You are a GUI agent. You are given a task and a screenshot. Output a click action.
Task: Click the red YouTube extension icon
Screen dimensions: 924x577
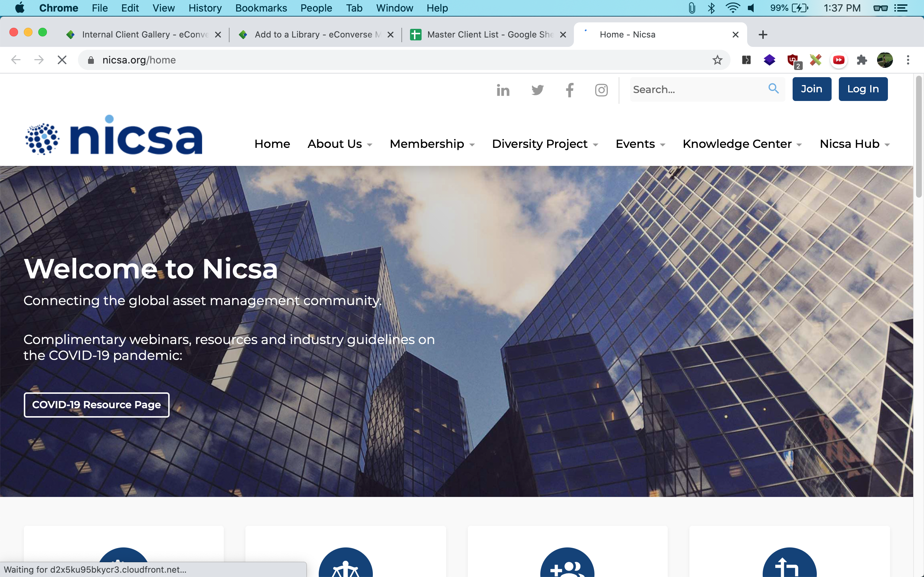click(838, 60)
